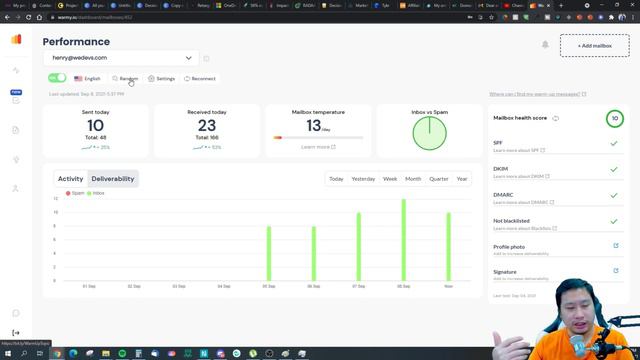Select the Year range
Screen dimensions: 640x360
pos(462,179)
